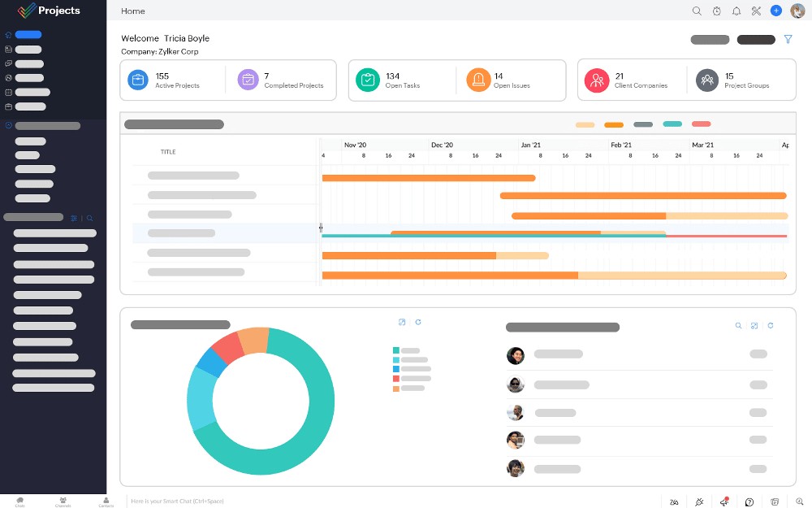Click the dashboard filter funnel icon

point(788,39)
